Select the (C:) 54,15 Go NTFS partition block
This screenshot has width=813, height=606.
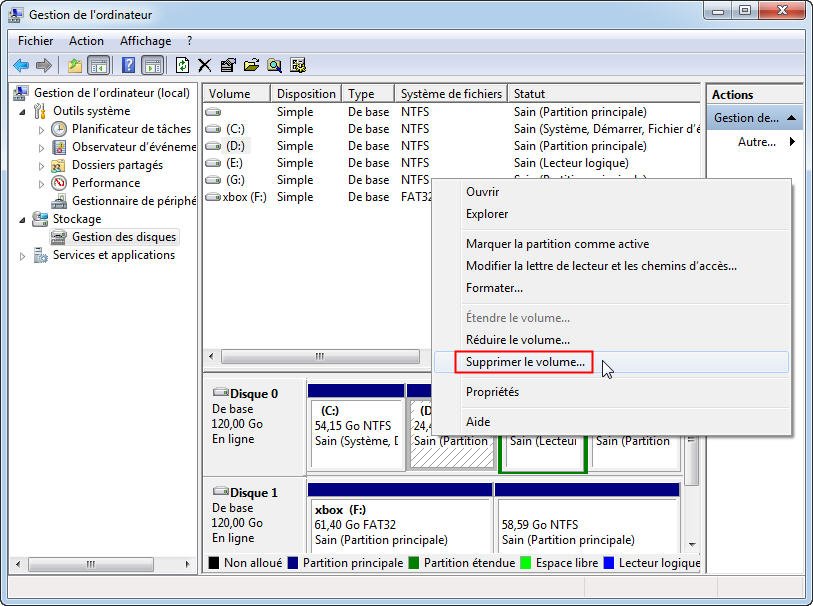click(x=356, y=426)
